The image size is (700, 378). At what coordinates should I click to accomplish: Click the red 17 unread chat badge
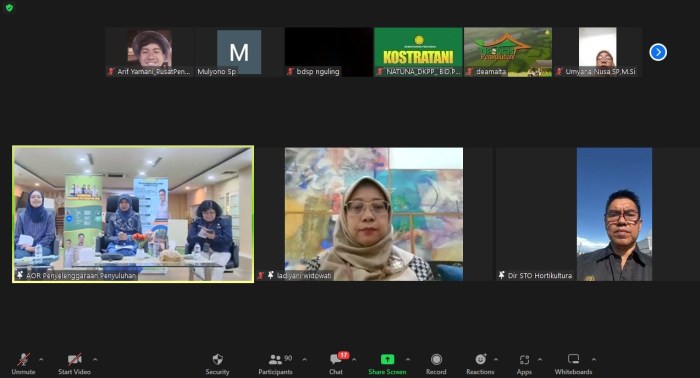343,355
